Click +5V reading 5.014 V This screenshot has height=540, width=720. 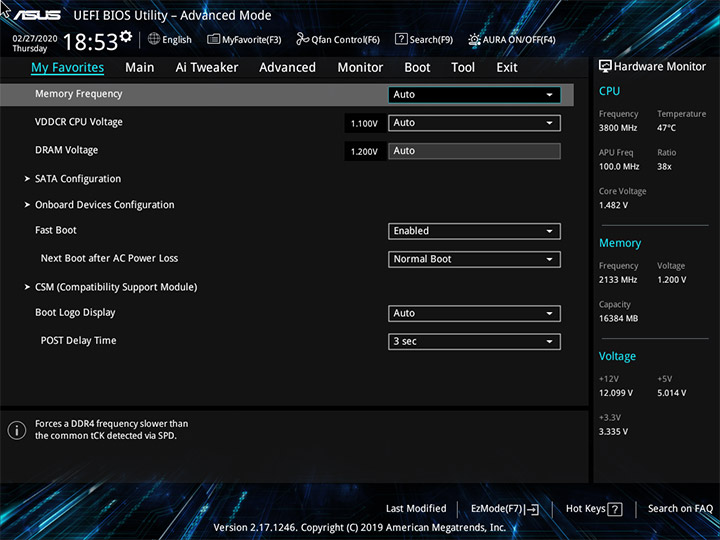click(x=671, y=393)
